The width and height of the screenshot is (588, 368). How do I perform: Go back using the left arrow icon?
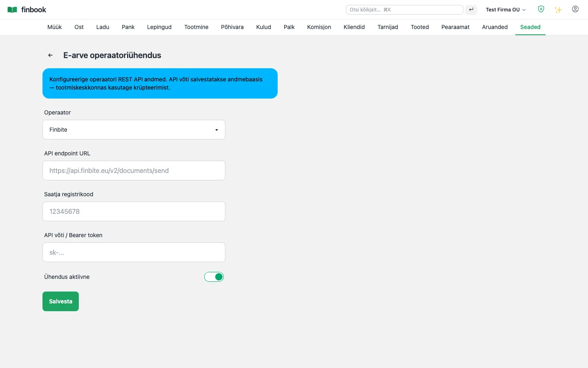click(x=51, y=55)
